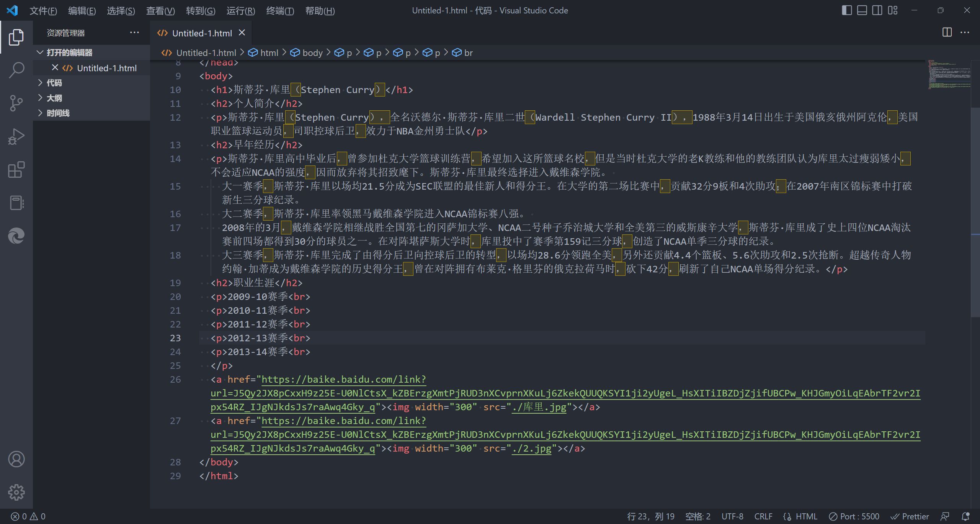Toggle primary side bar layout button
This screenshot has height=524, width=980.
(x=847, y=10)
